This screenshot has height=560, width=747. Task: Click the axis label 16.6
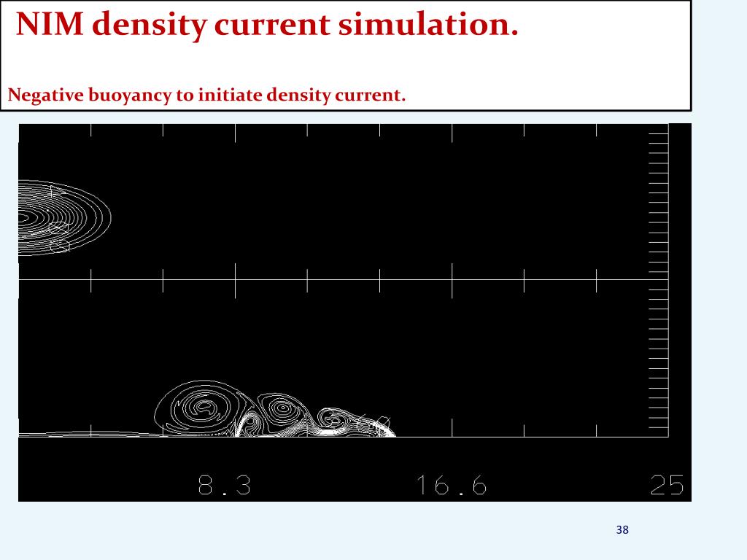(x=452, y=485)
